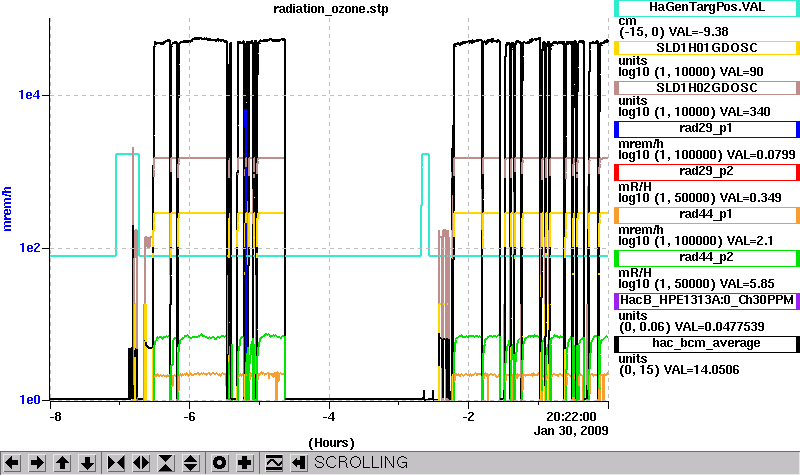Select the hac_bcm_average legend entry
Image resolution: width=800 pixels, height=475 pixels.
(707, 344)
